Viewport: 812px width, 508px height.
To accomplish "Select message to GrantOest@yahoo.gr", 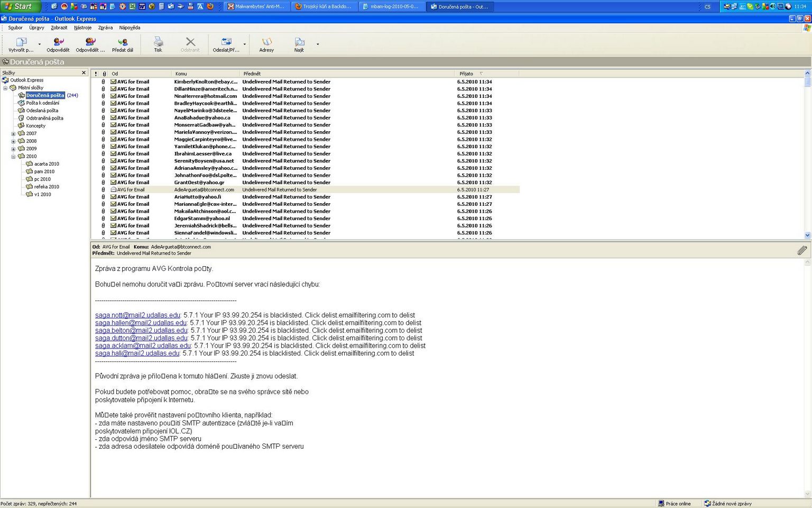I will pos(305,183).
